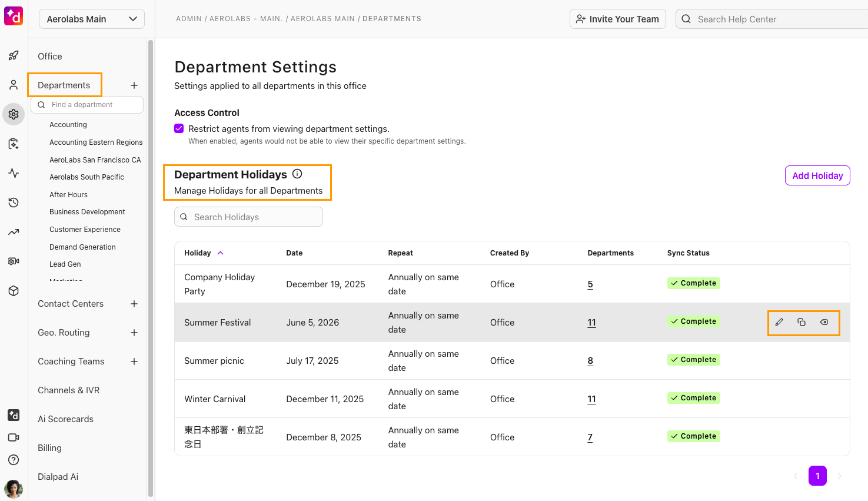Select the Customer Experience department
Image resolution: width=868 pixels, height=501 pixels.
click(85, 230)
